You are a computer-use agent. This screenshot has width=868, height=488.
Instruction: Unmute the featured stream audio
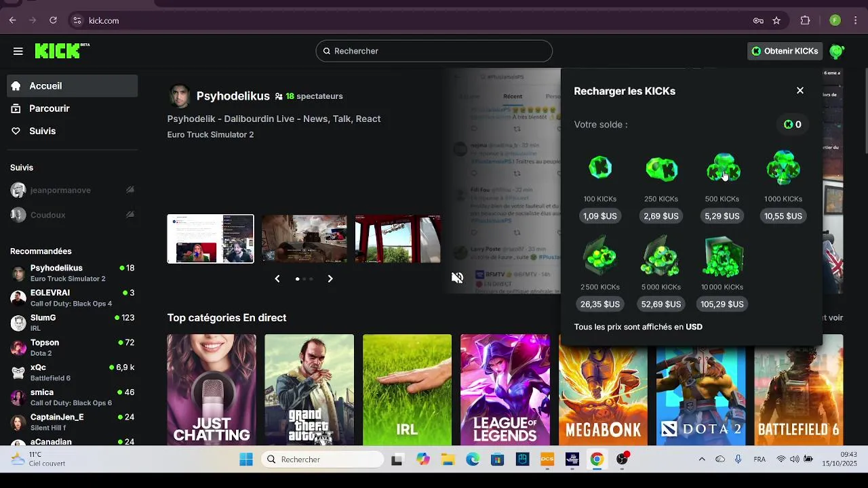(458, 278)
